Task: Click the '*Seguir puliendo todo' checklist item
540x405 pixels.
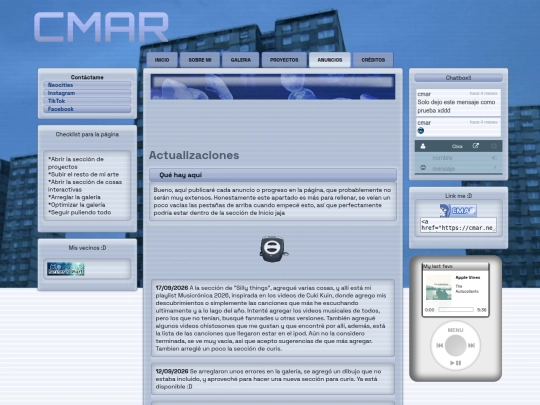Action: click(80, 212)
